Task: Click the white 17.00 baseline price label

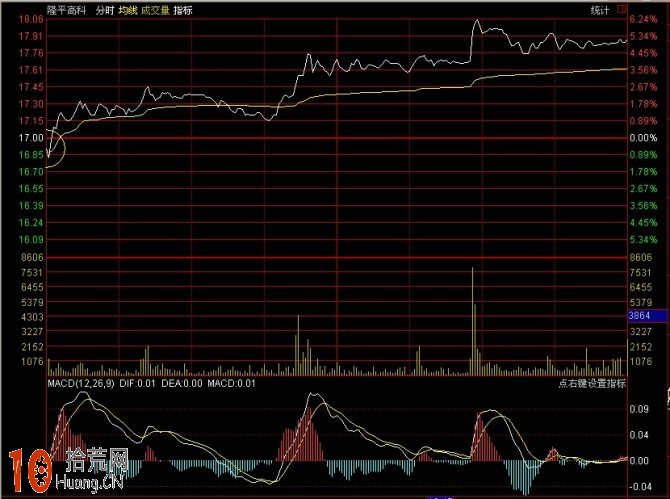Action: (x=31, y=138)
